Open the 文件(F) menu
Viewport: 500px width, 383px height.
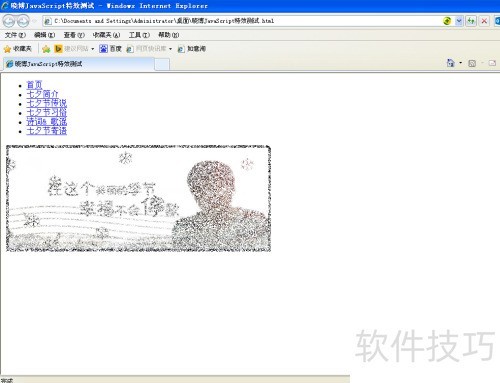tap(15, 35)
